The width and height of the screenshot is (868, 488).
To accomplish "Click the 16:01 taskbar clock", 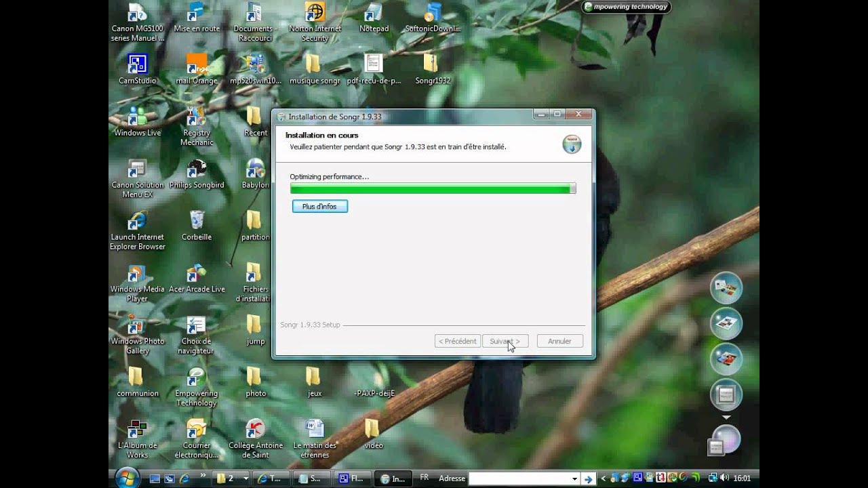I will [x=742, y=479].
